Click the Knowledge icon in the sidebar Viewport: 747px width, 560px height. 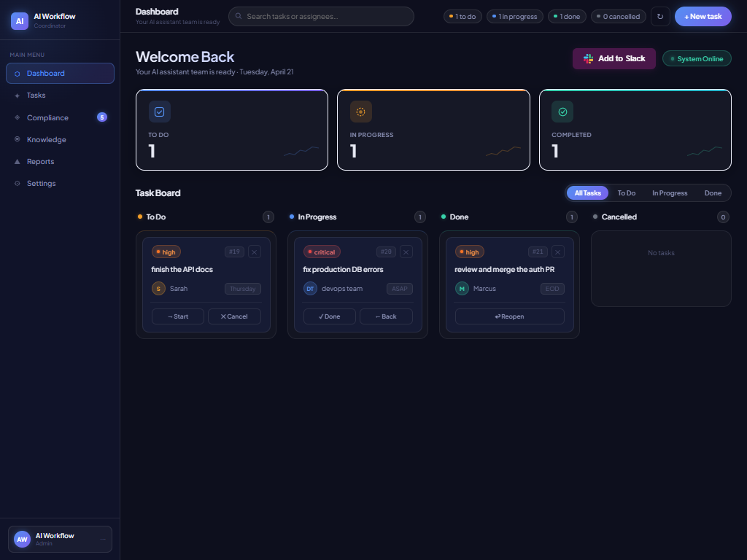17,139
